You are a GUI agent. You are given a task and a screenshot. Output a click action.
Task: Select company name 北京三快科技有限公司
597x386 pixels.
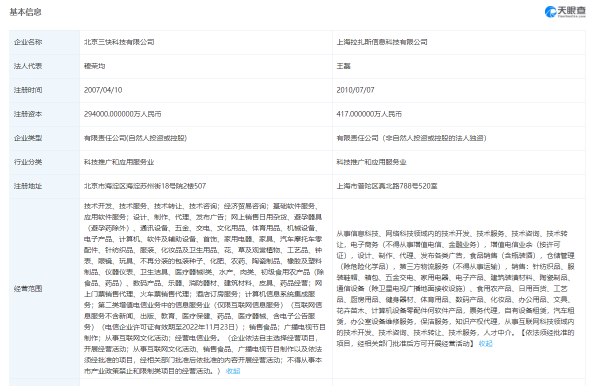tap(119, 42)
